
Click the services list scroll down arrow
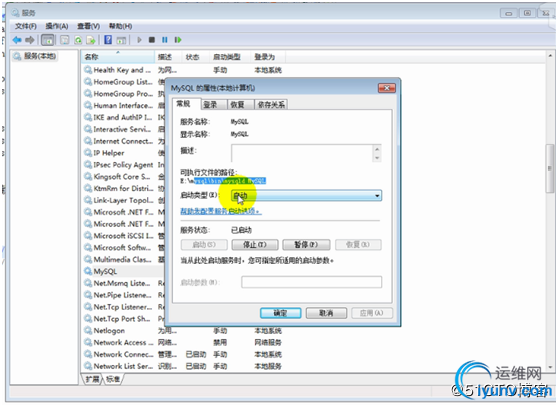[550, 367]
